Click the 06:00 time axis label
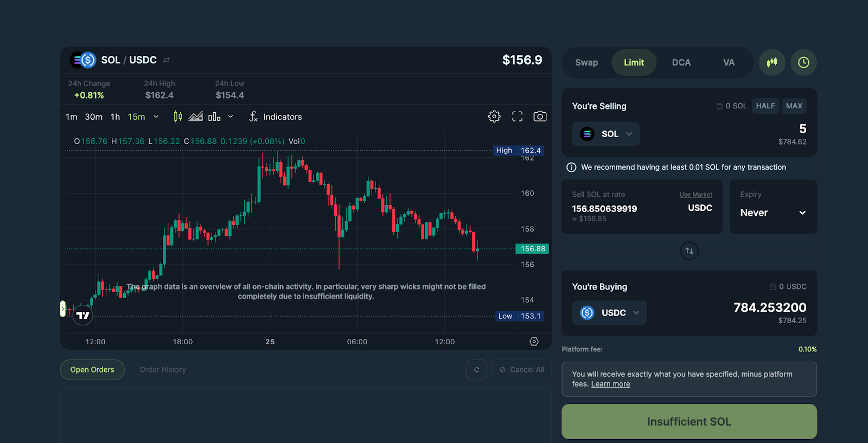The width and height of the screenshot is (868, 443). 358,342
